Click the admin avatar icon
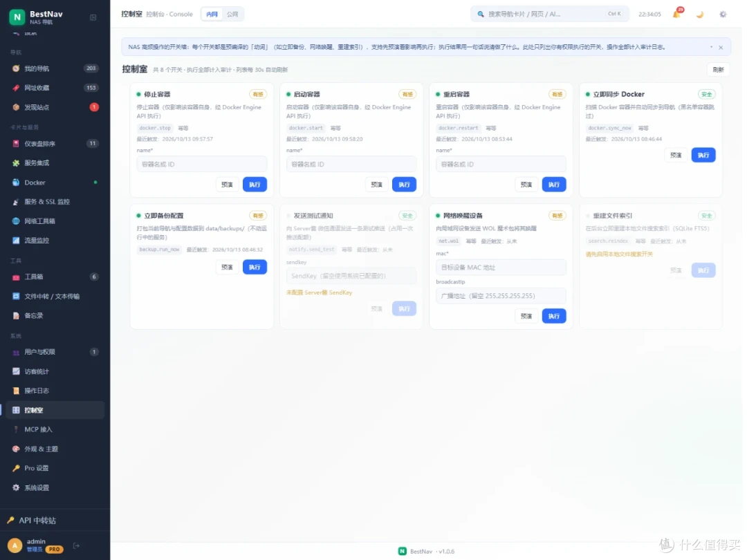 pyautogui.click(x=15, y=545)
